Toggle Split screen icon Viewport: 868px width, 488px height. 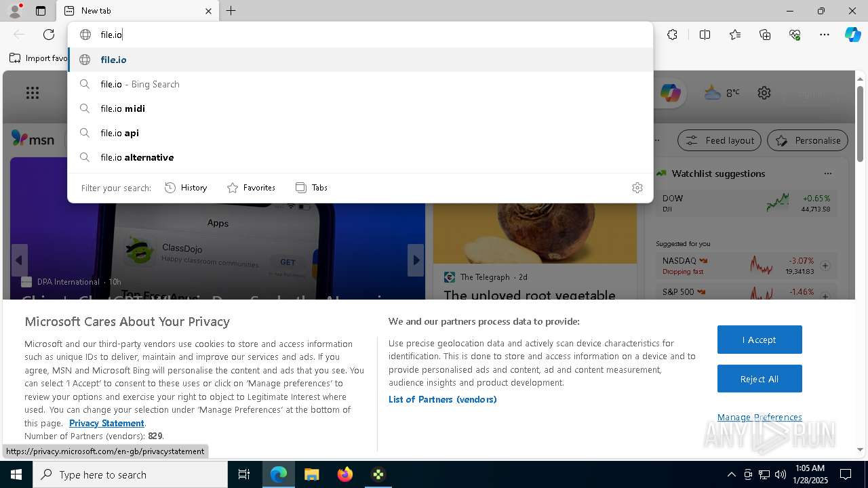click(x=705, y=35)
